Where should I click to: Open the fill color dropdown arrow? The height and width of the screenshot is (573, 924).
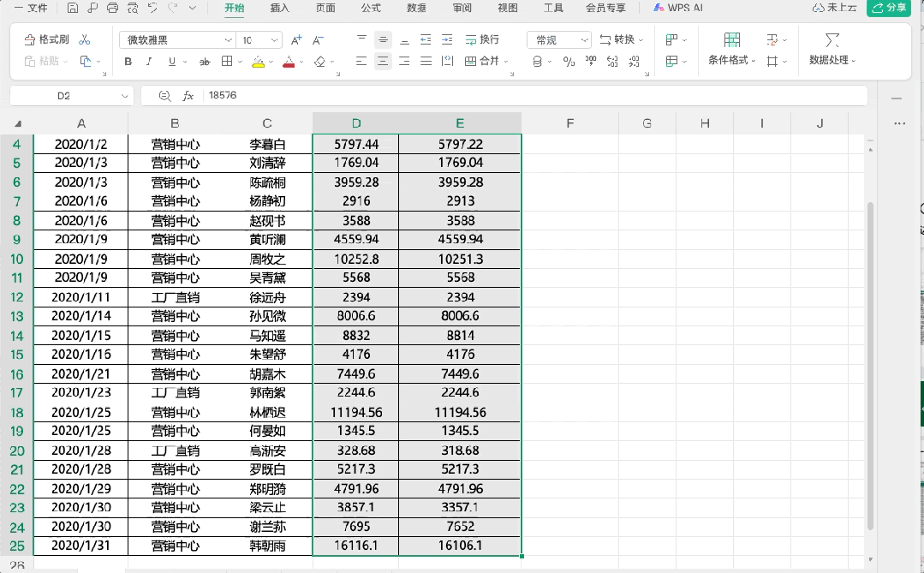(x=271, y=62)
